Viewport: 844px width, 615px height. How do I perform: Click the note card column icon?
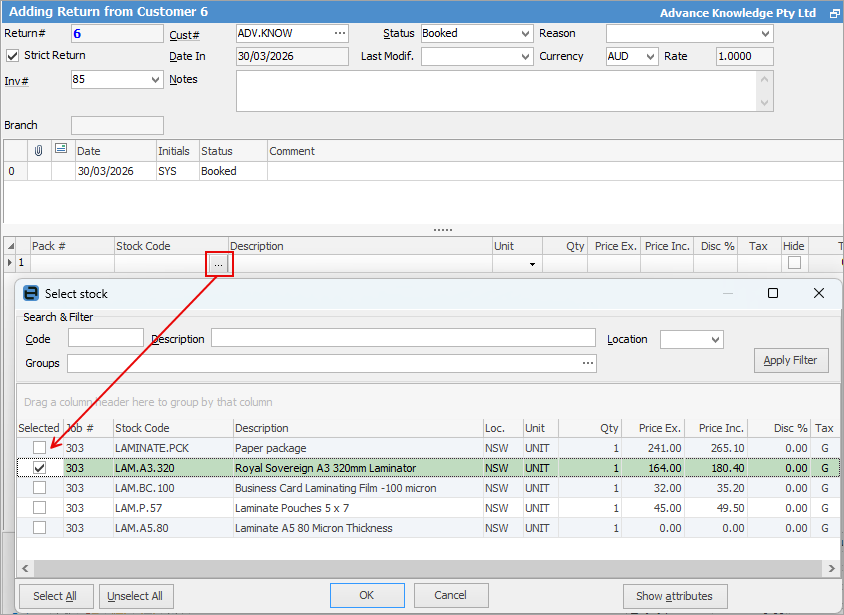tap(61, 150)
